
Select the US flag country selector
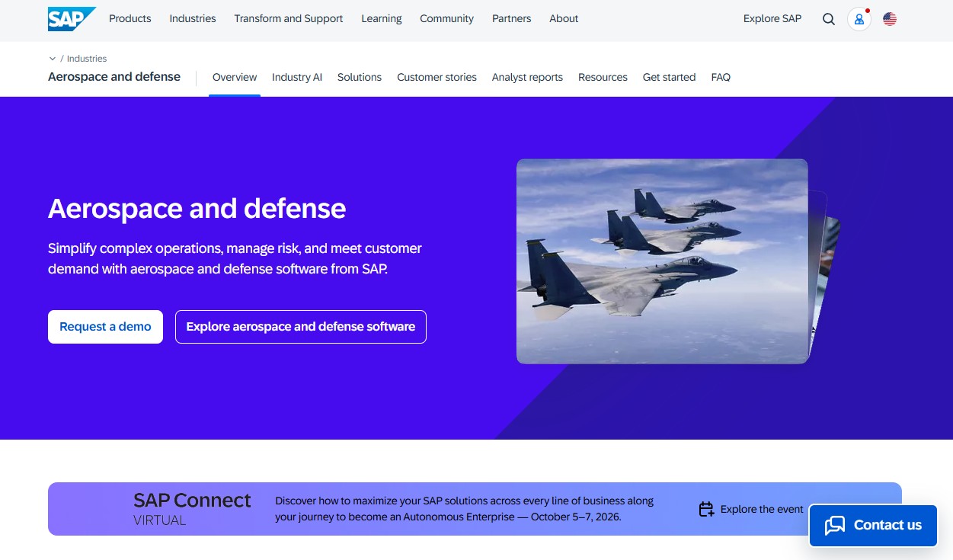tap(890, 19)
